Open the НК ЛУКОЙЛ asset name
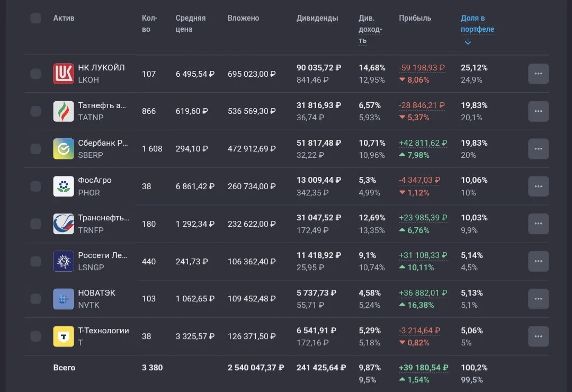The width and height of the screenshot is (572, 392). [101, 68]
